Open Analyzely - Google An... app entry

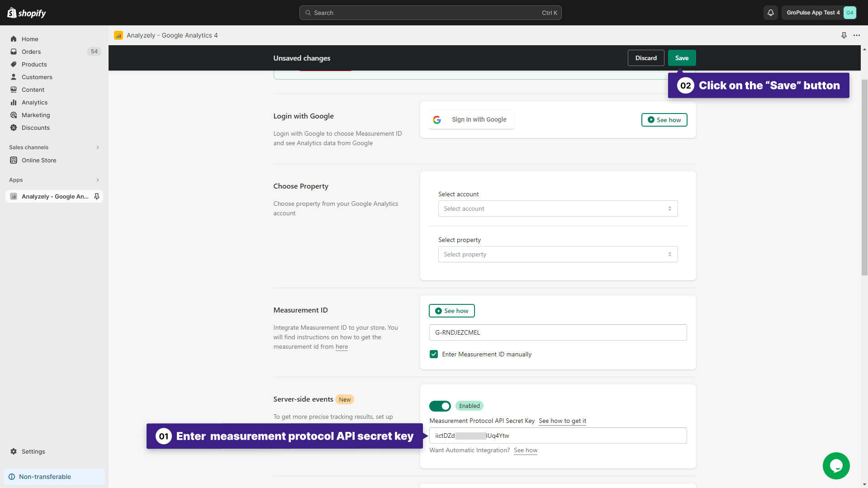point(54,196)
